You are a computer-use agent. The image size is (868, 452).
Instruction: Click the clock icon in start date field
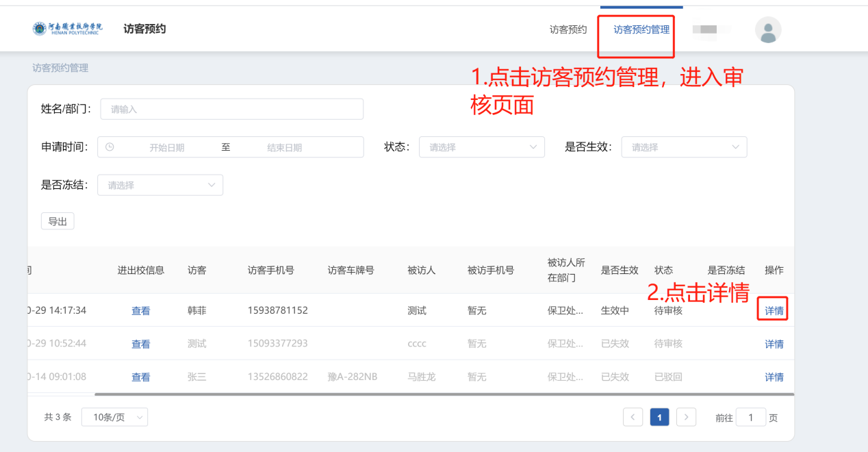click(110, 147)
